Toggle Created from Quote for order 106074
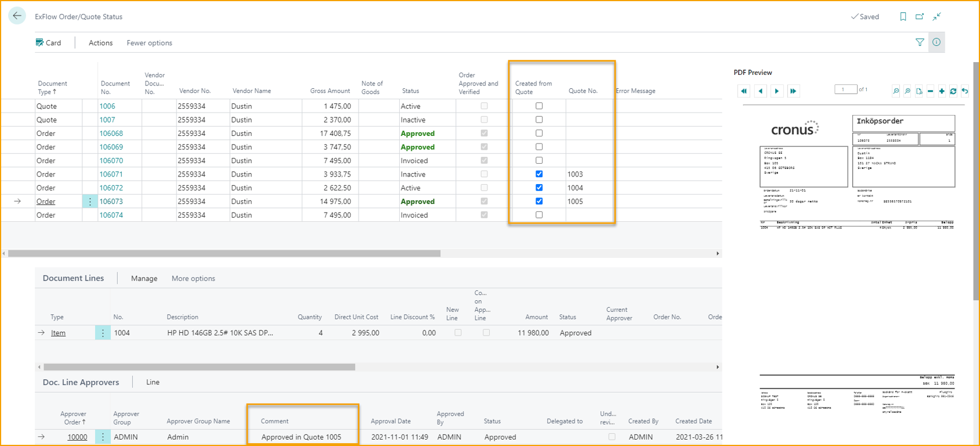 [539, 215]
